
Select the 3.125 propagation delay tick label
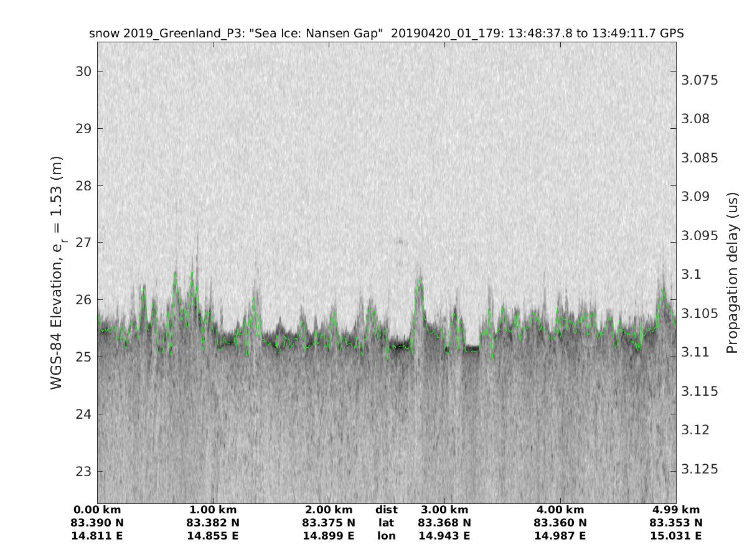[701, 469]
